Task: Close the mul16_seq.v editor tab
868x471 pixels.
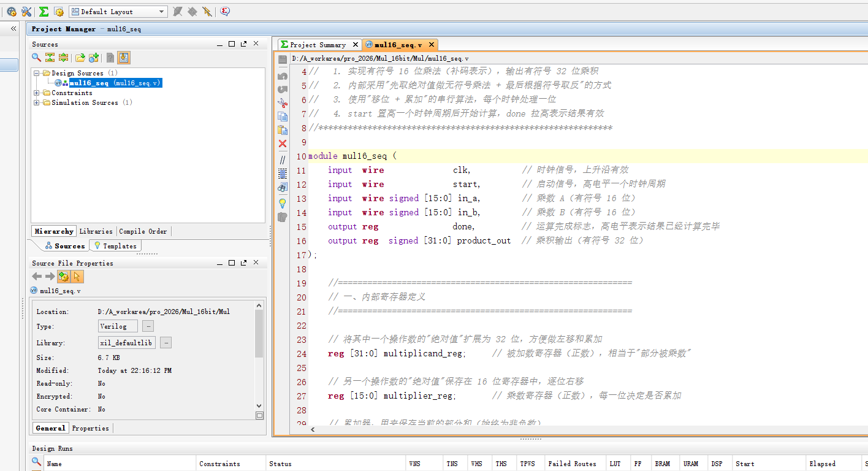Action: coord(431,45)
